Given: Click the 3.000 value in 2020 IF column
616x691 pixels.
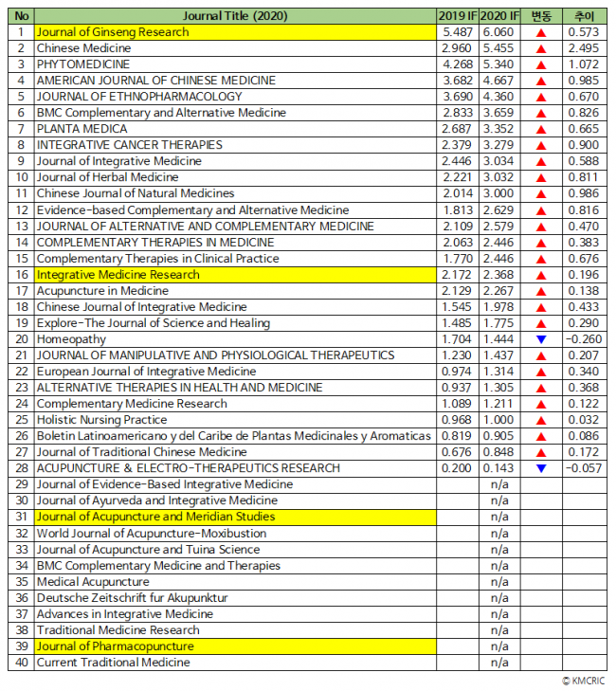Looking at the screenshot, I should (x=498, y=193).
